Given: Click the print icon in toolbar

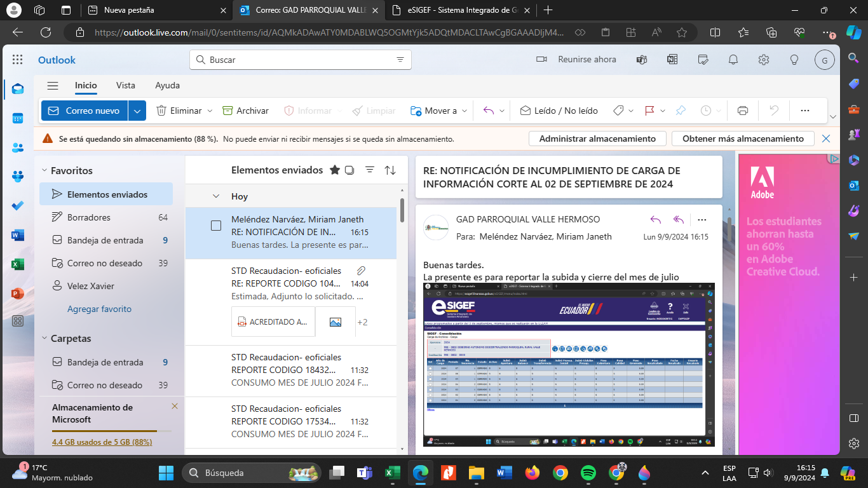Looking at the screenshot, I should 742,111.
